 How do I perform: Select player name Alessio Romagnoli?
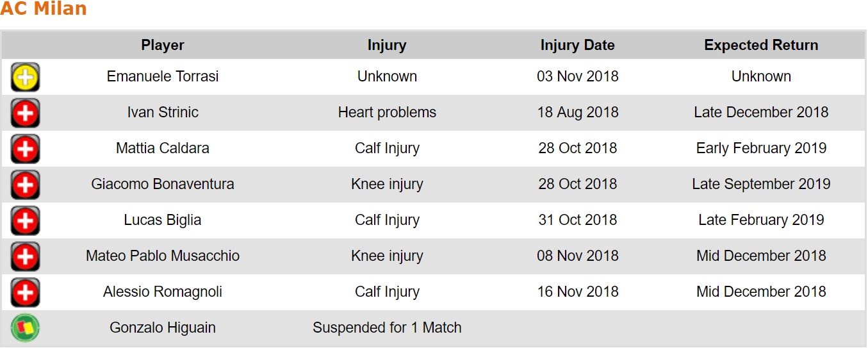[x=163, y=292]
